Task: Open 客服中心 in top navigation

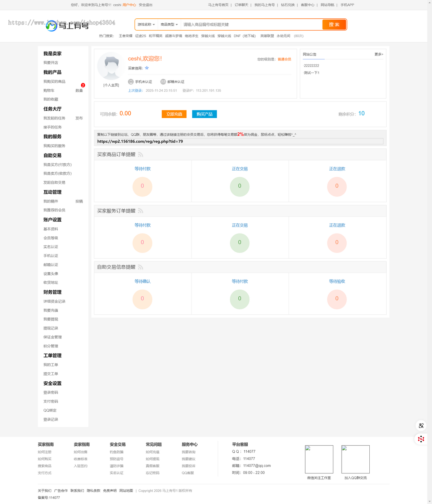Action: coord(308,5)
